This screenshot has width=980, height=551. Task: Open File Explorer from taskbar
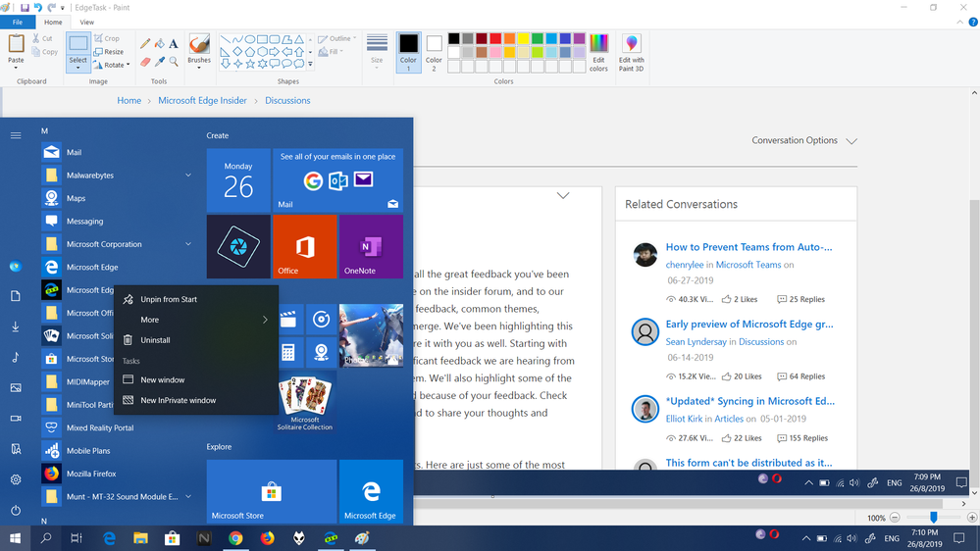pyautogui.click(x=140, y=538)
